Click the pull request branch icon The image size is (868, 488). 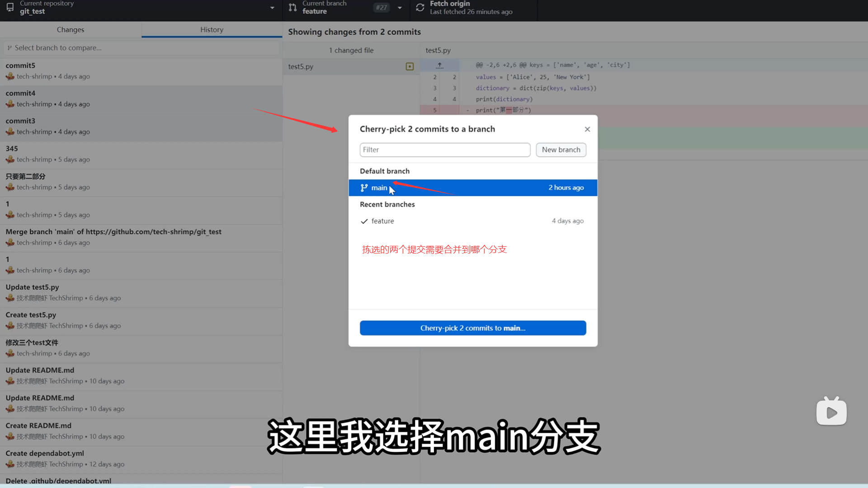click(x=293, y=8)
